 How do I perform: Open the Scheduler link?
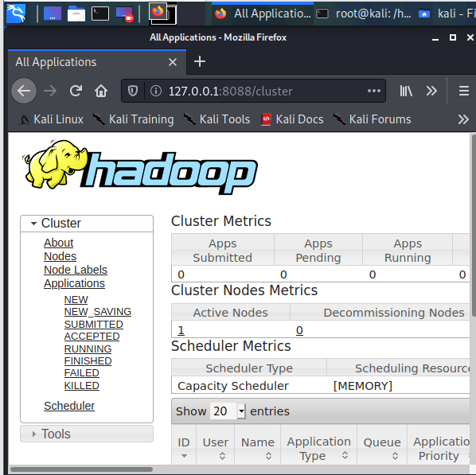point(69,406)
